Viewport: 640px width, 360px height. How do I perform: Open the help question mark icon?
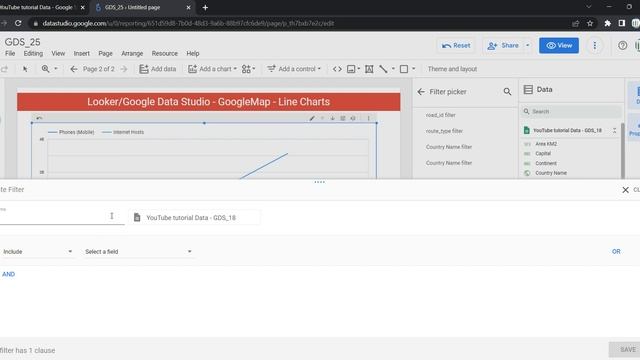pyautogui.click(x=622, y=45)
